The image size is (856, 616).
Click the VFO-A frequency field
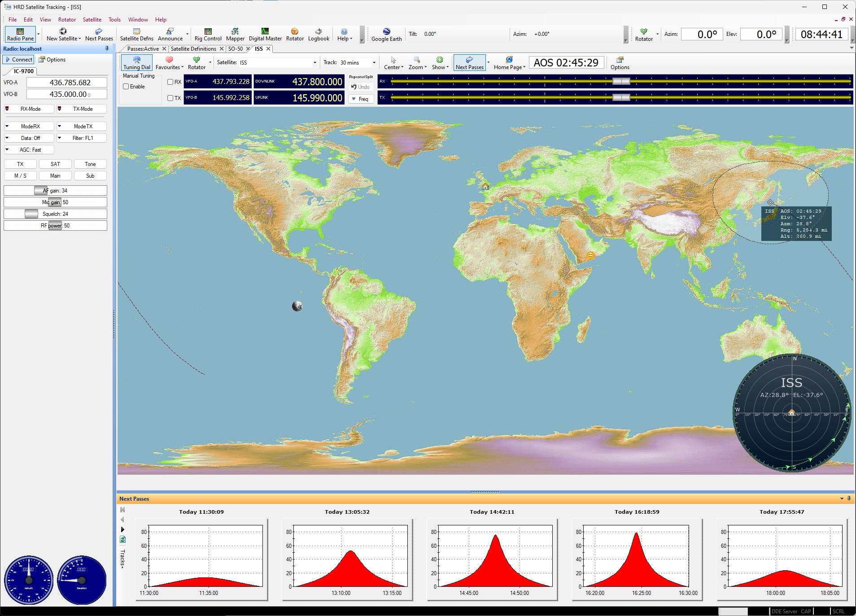(66, 83)
